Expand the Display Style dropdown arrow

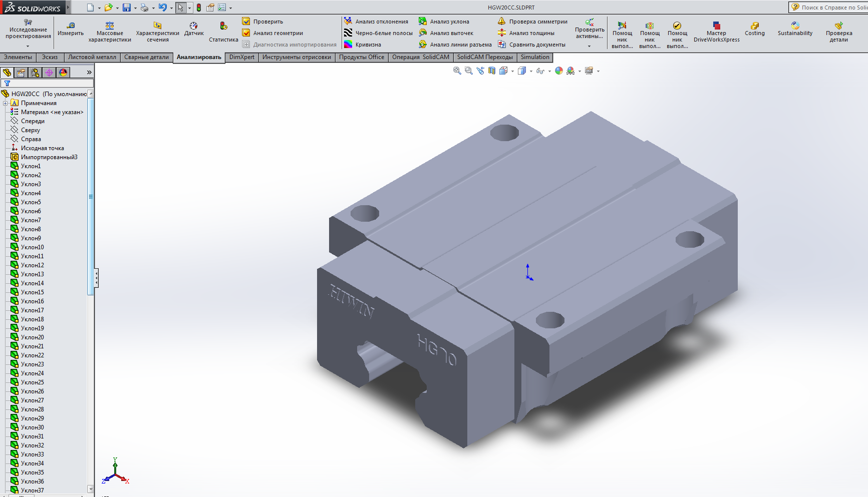[531, 71]
